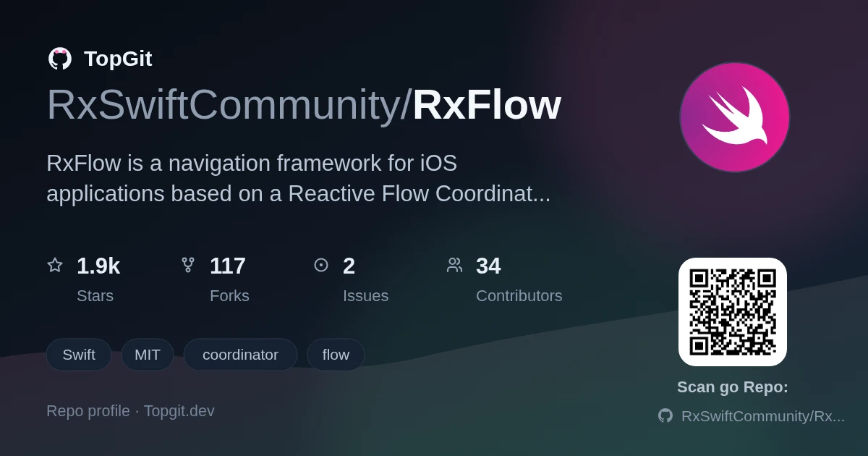Click the 2 issues count
Image resolution: width=868 pixels, height=456 pixels.
(349, 266)
